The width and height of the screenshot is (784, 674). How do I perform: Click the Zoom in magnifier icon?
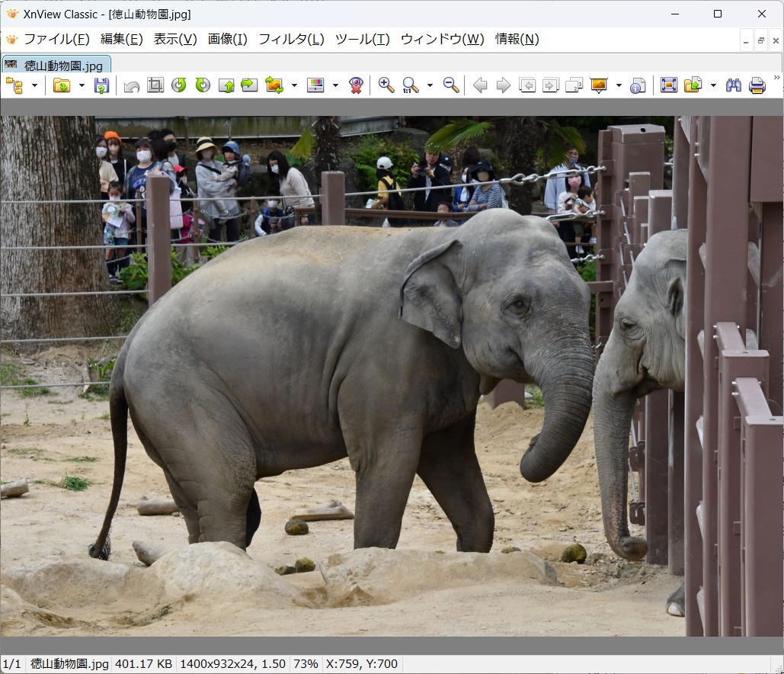click(386, 85)
